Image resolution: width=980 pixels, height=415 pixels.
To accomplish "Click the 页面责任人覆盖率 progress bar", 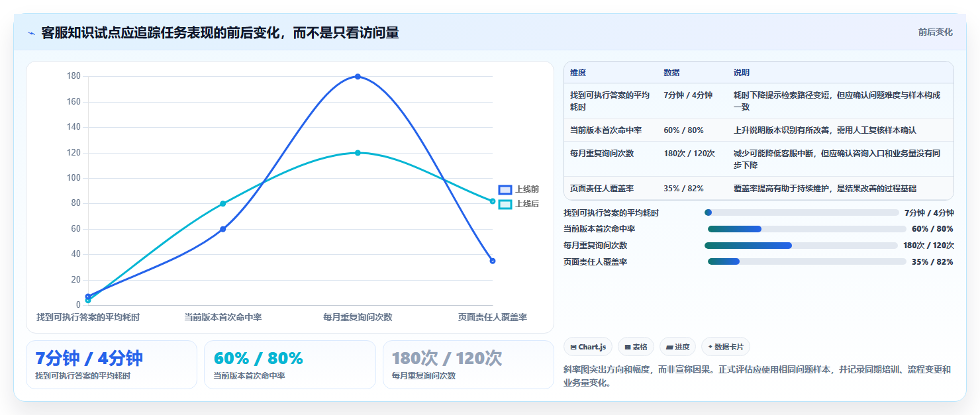I will [807, 261].
